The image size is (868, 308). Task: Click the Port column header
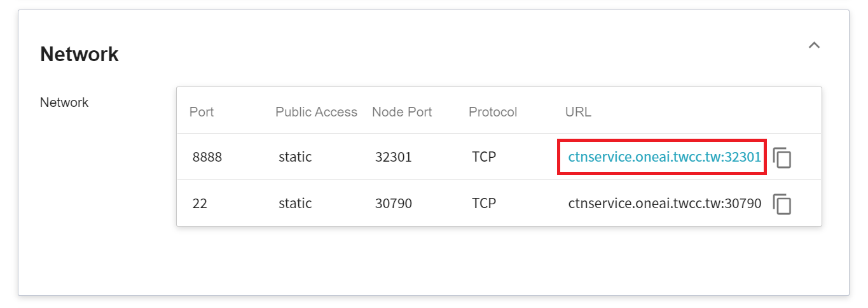click(202, 112)
